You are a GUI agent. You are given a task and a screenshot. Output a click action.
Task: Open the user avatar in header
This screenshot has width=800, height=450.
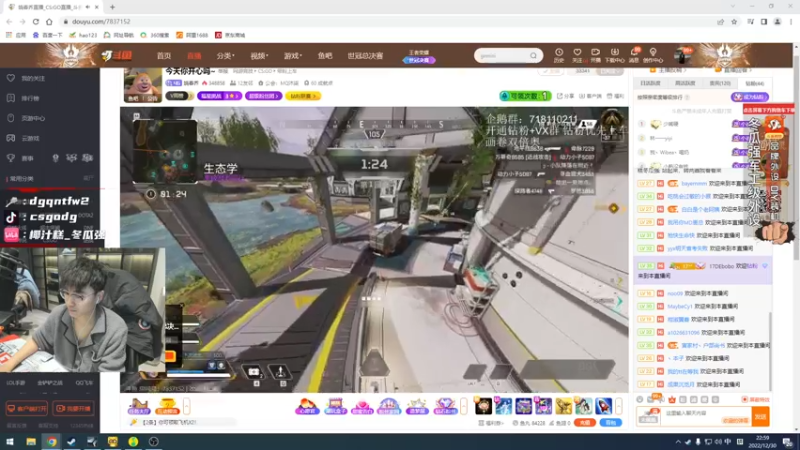(x=682, y=55)
